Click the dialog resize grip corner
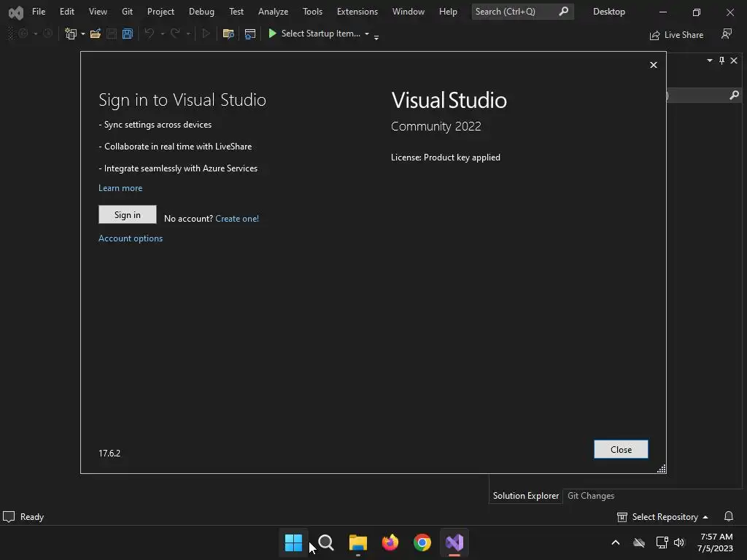Image resolution: width=747 pixels, height=560 pixels. [661, 469]
